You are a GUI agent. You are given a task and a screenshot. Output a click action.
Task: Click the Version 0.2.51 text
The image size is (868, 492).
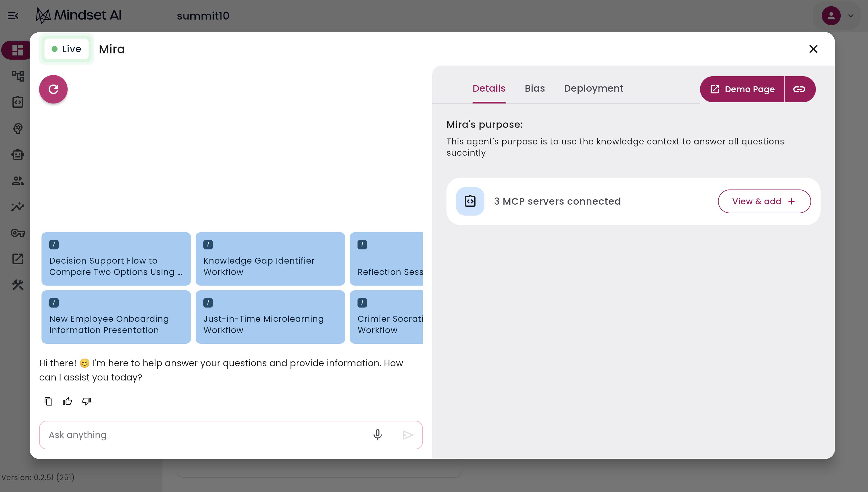click(x=38, y=477)
